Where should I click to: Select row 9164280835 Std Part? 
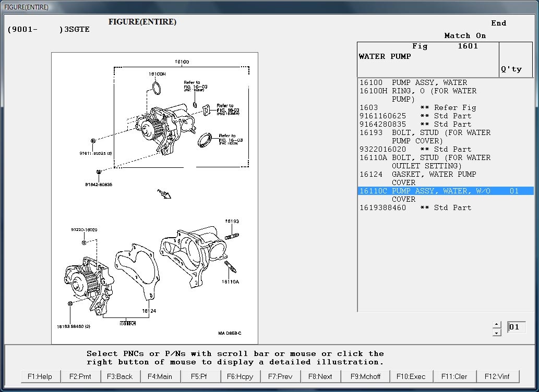coord(446,124)
